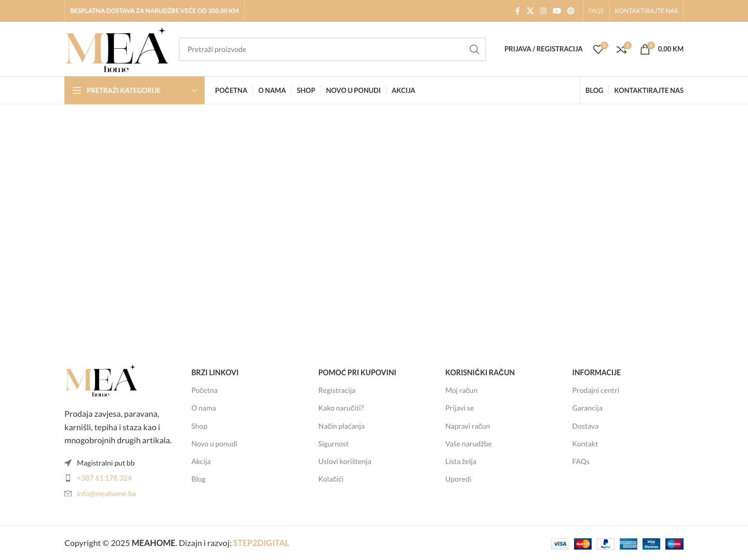Viewport: 748px width, 560px height.
Task: Open footer link Akcija
Action: coord(201,461)
